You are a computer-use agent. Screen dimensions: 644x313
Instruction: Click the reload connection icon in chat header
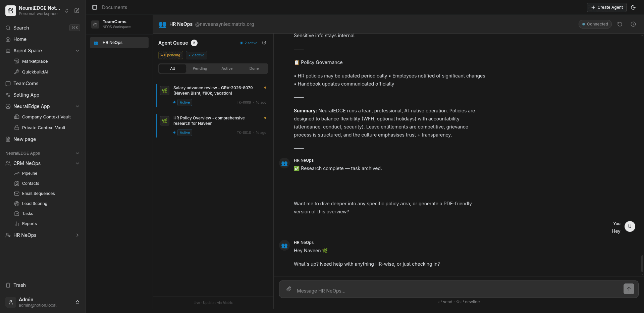pos(620,24)
